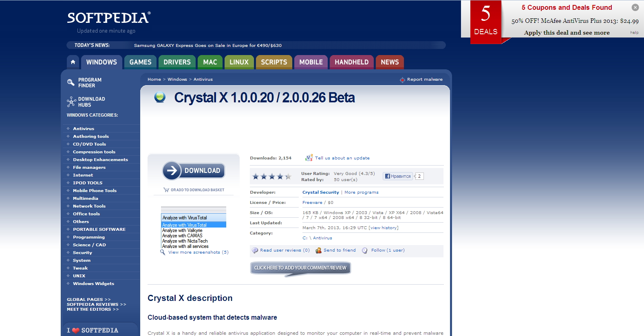Screen dimensions: 644x336
Task: Open View more screenshots link
Action: coord(198,252)
